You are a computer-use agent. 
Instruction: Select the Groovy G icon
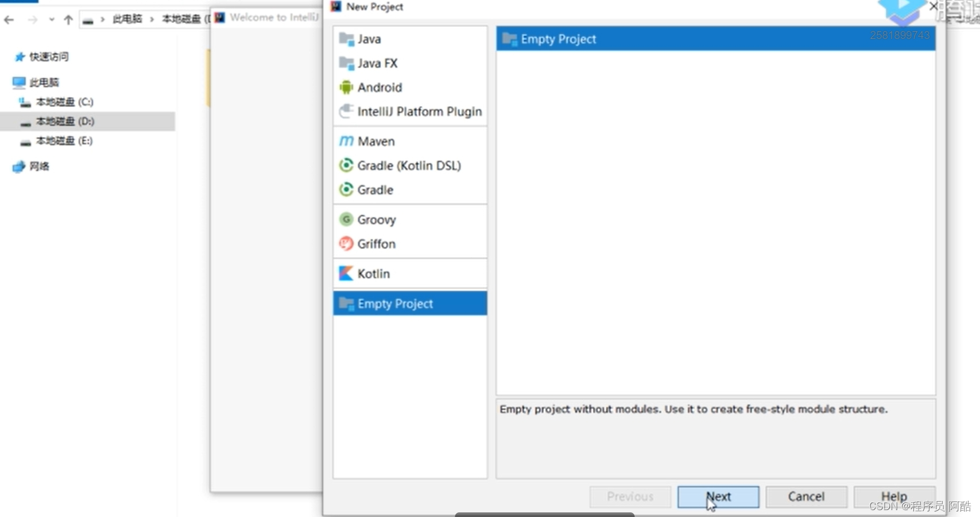[x=346, y=219]
